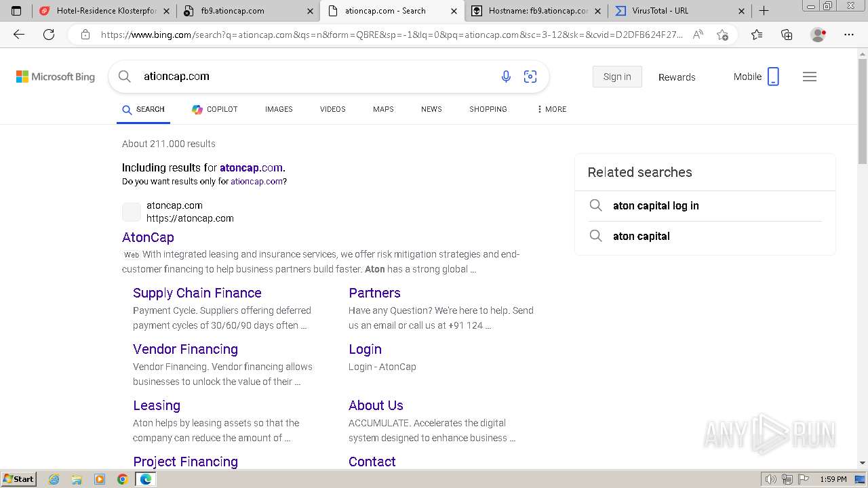Open the Rewards link
868x488 pixels.
(x=677, y=77)
